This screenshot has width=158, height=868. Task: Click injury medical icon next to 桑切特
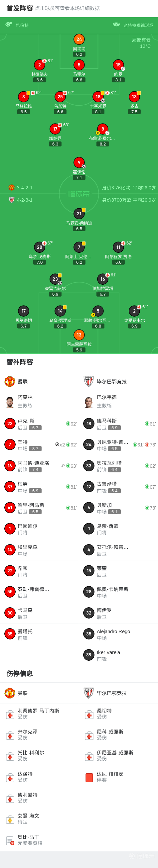tap(89, 715)
